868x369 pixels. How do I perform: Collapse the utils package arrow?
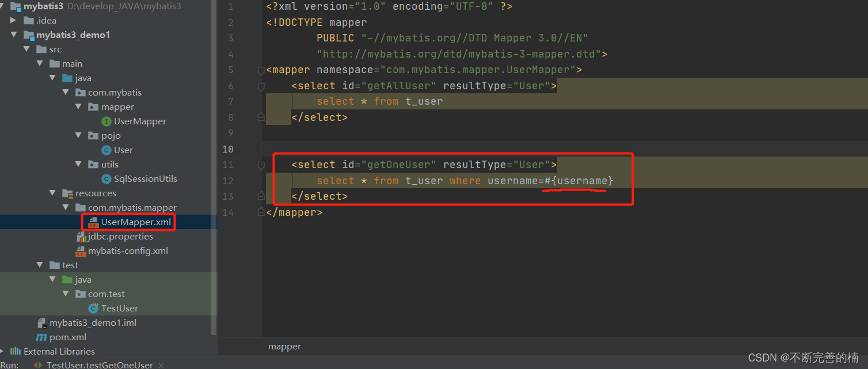(78, 164)
